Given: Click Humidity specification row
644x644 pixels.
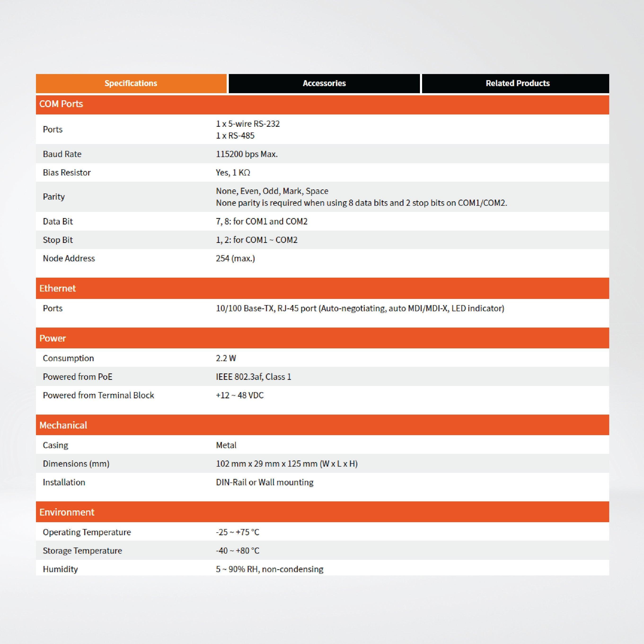Looking at the screenshot, I should point(322,571).
